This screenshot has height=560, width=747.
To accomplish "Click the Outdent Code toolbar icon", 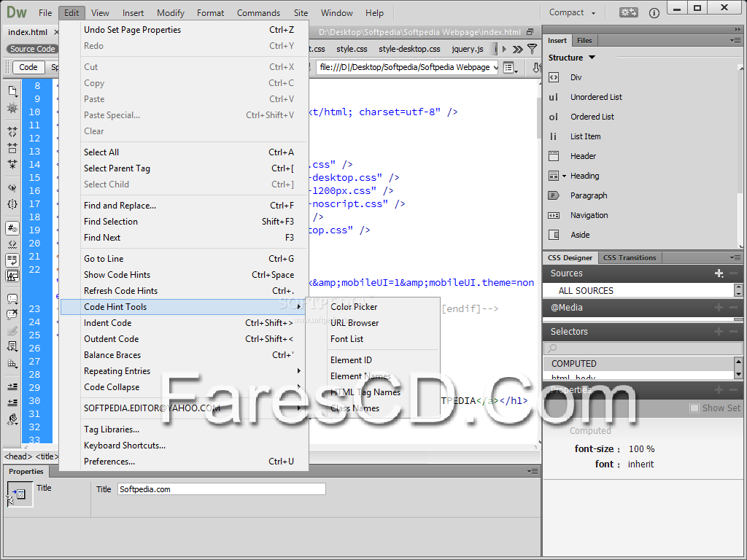I will click(12, 402).
